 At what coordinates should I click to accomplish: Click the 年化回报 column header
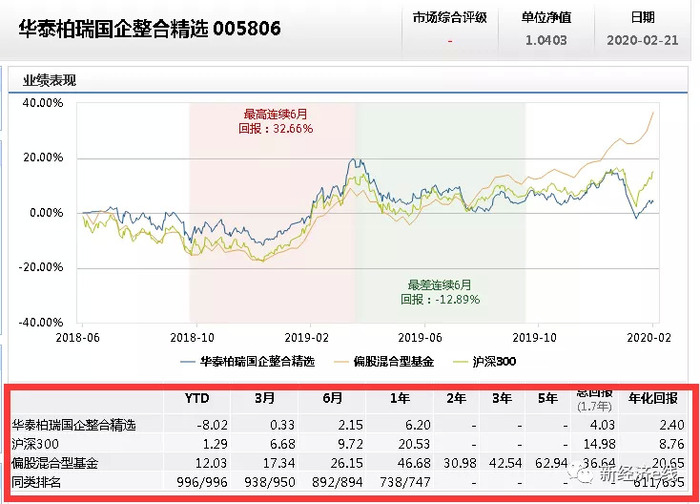(x=653, y=398)
